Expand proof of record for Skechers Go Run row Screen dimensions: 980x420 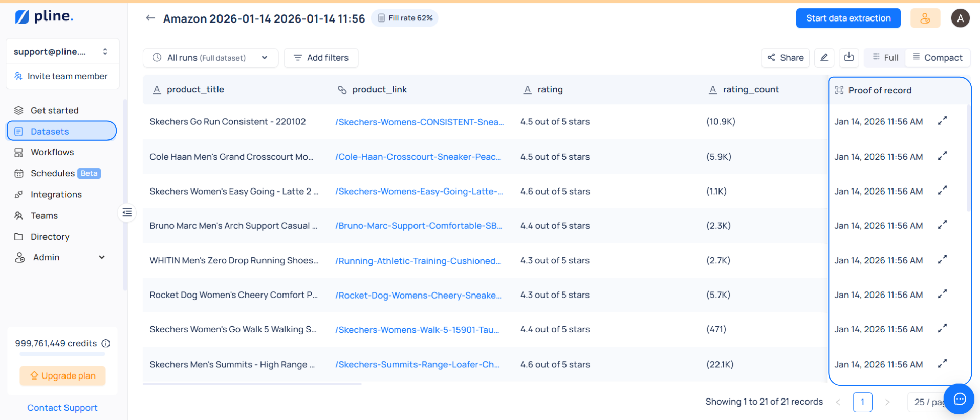tap(942, 121)
